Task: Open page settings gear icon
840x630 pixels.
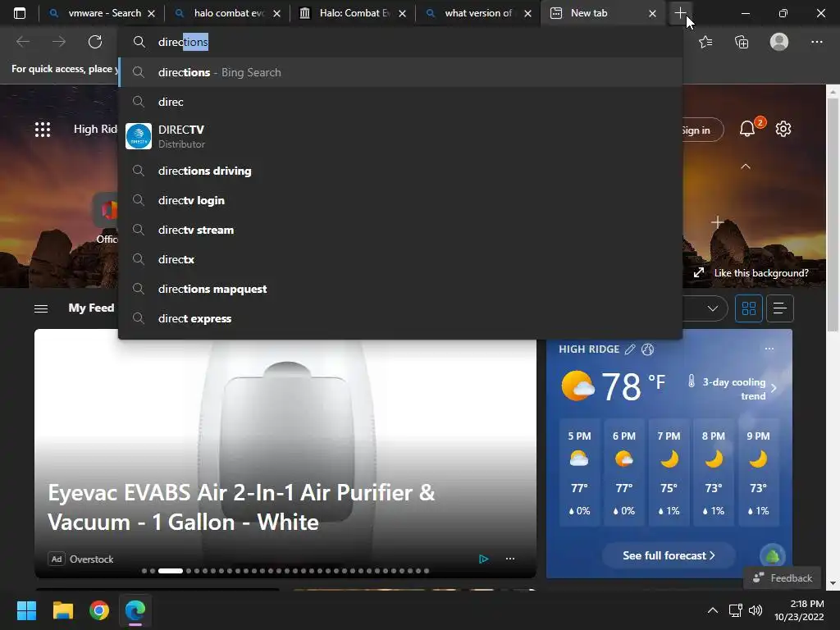Action: tap(783, 129)
